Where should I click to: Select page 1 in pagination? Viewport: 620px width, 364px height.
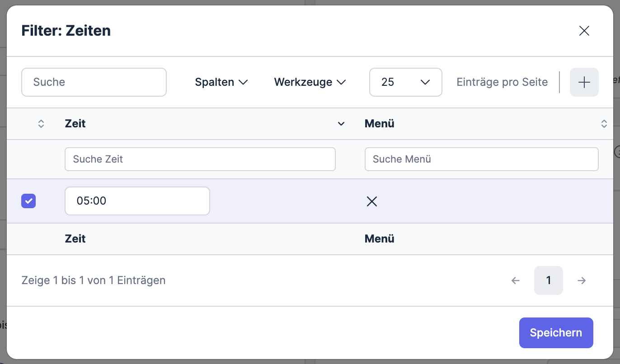[548, 280]
